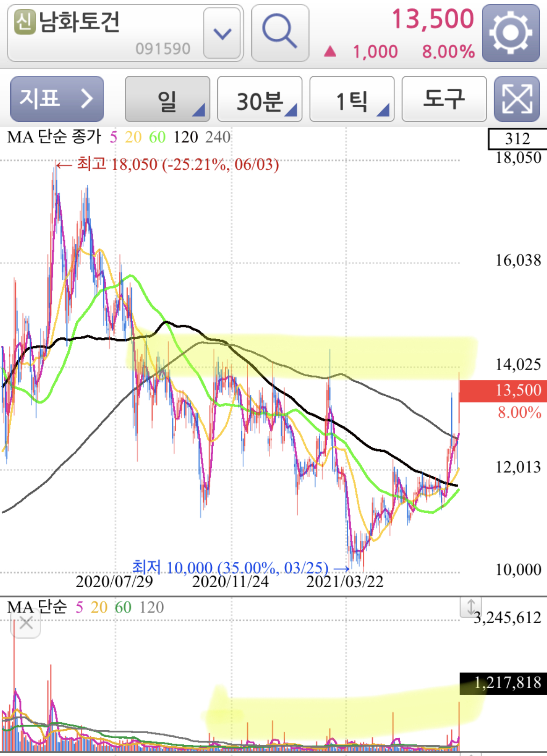
Task: Tap the volume MA 5 legend label
Action: [x=79, y=607]
